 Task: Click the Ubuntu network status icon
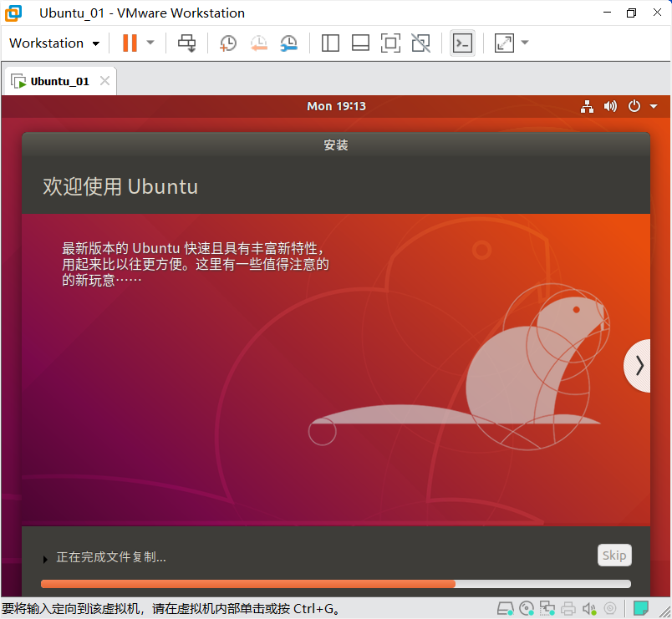click(x=587, y=106)
